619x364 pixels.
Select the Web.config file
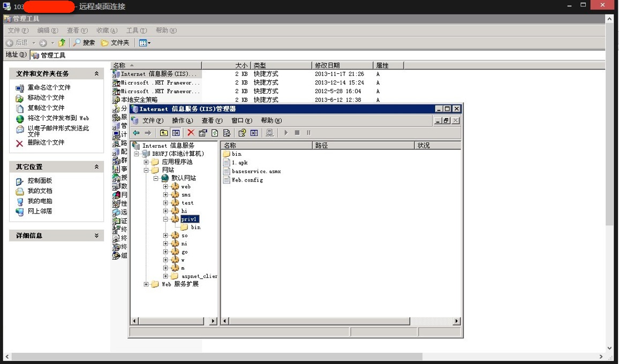243,180
